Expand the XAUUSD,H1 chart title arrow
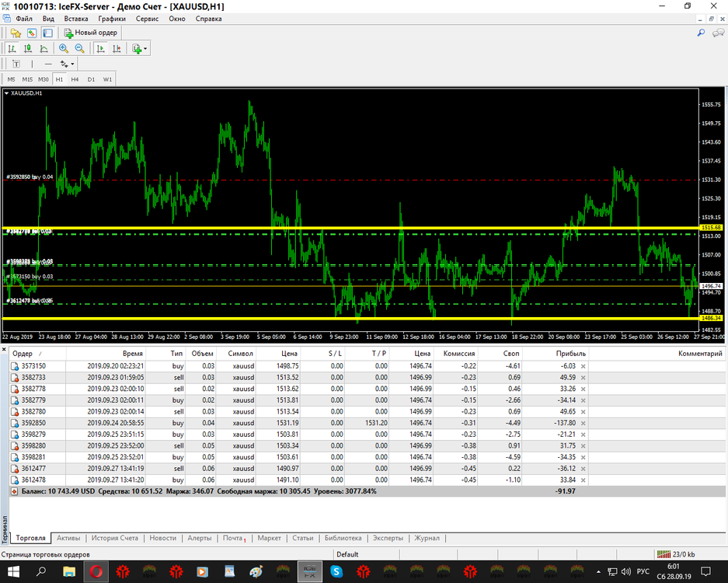728x583 pixels. 6,93
